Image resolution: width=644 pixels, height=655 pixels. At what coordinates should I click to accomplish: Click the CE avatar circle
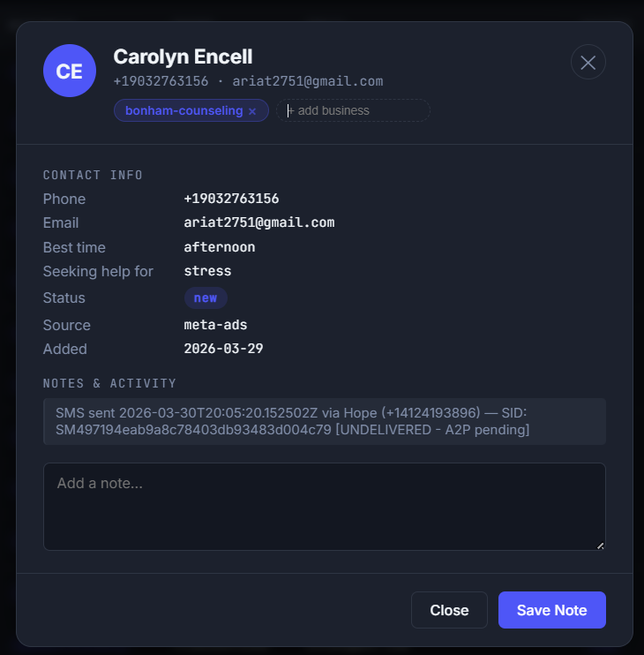(70, 71)
